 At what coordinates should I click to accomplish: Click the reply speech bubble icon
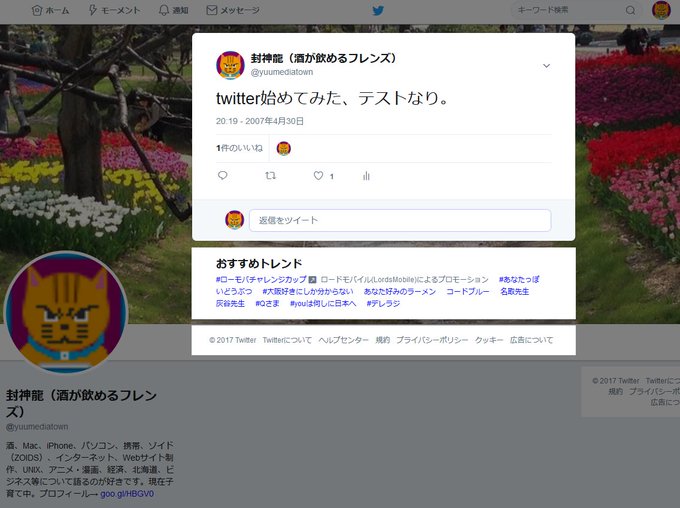[222, 176]
